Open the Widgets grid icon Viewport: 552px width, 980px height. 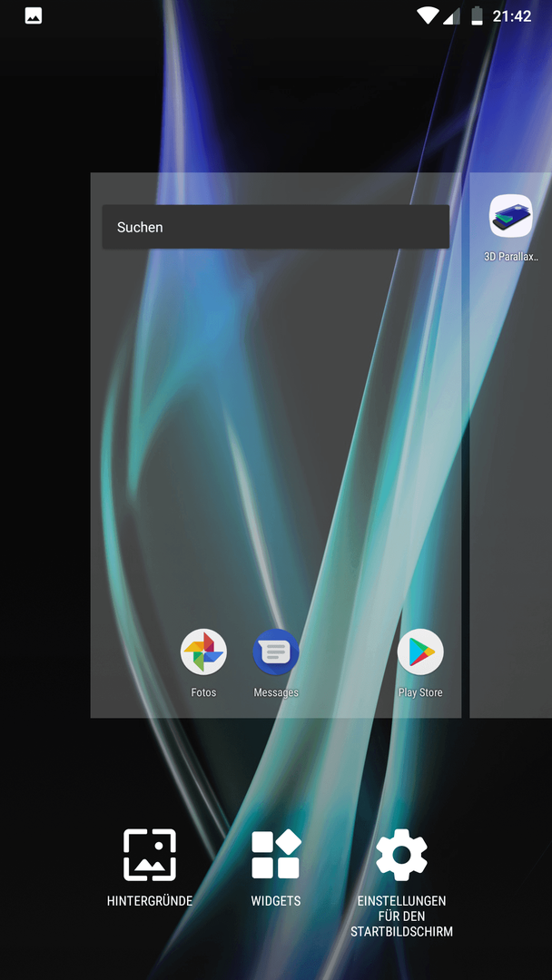tap(276, 855)
